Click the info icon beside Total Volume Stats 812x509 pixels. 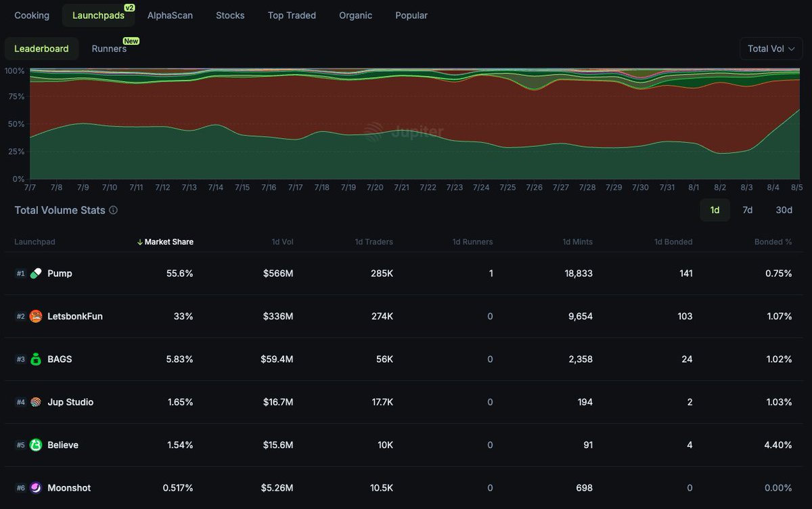113,210
